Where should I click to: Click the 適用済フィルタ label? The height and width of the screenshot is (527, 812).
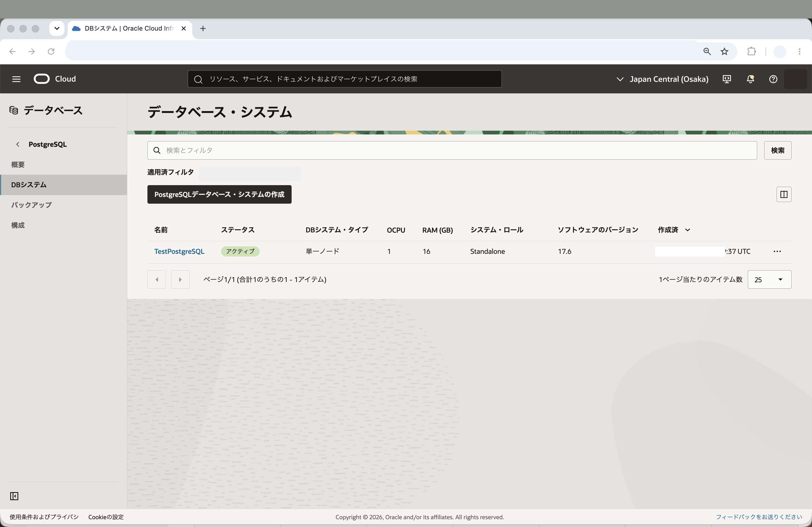(x=171, y=172)
